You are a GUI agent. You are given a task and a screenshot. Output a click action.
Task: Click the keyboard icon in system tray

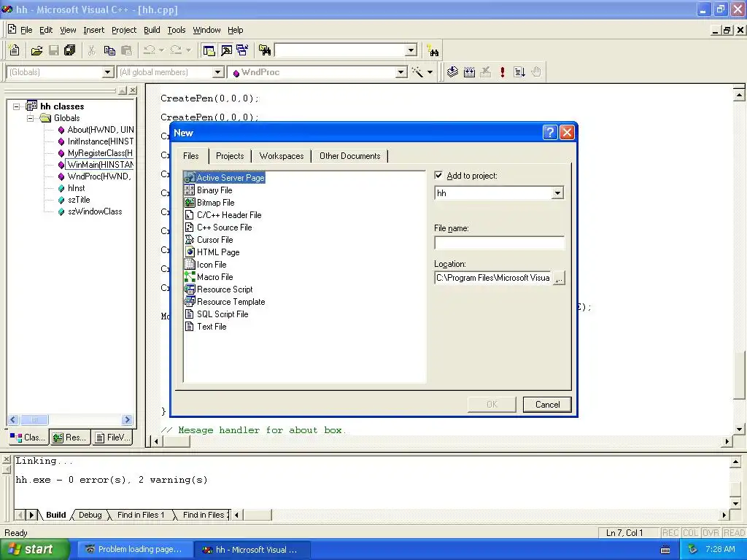click(665, 550)
